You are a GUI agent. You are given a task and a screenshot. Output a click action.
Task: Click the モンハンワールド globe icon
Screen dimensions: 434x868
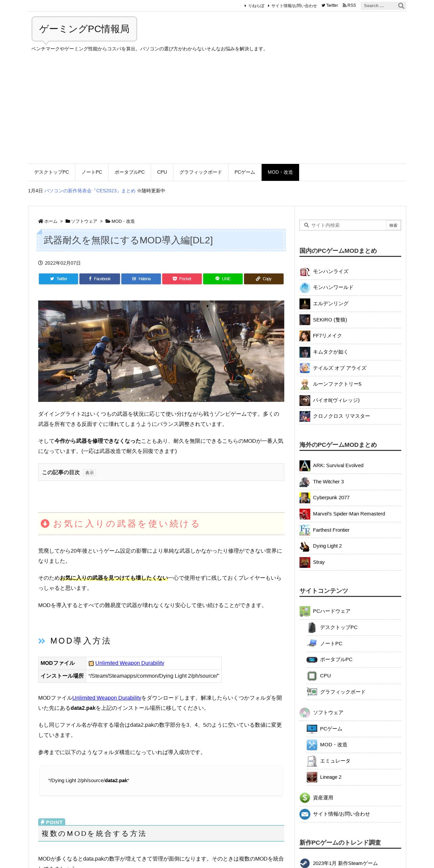tap(305, 288)
